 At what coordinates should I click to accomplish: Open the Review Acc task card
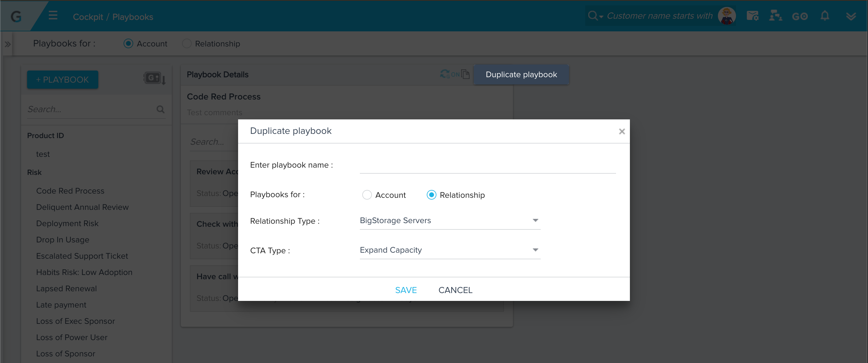coord(214,183)
